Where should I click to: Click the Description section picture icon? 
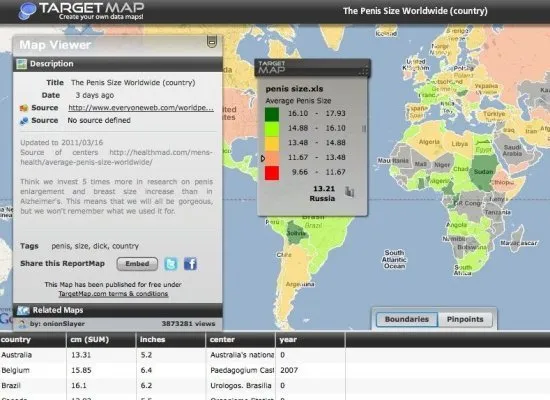pyautogui.click(x=22, y=64)
